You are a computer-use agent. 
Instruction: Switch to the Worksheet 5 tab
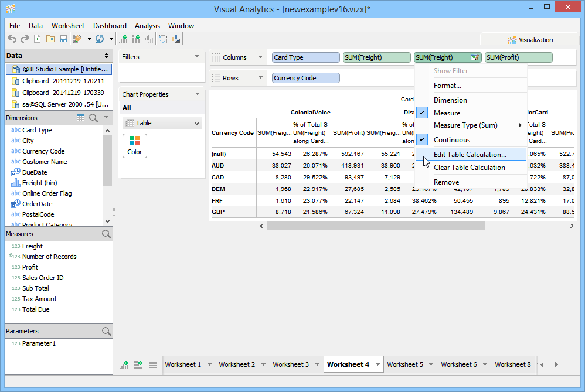coord(404,364)
